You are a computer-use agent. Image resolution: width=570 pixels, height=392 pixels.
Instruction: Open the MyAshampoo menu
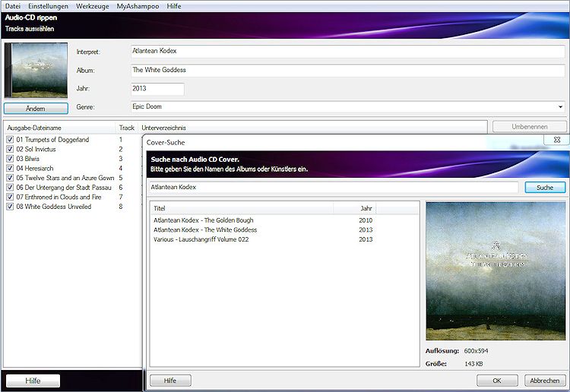[x=138, y=6]
